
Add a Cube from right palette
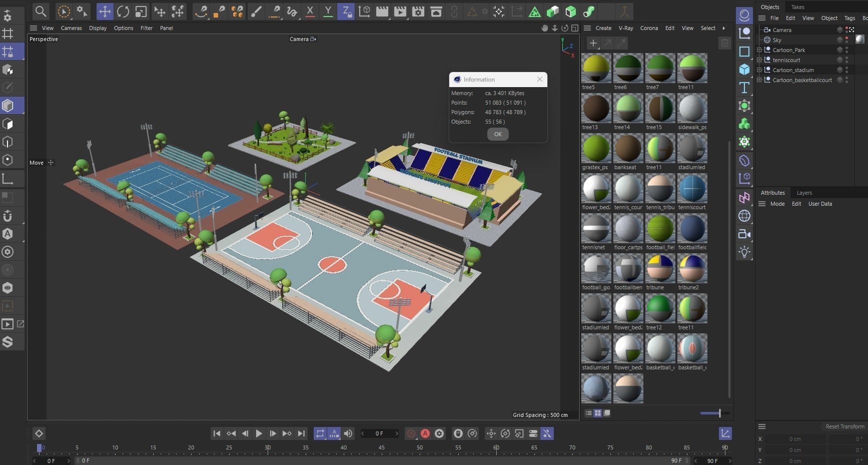744,70
